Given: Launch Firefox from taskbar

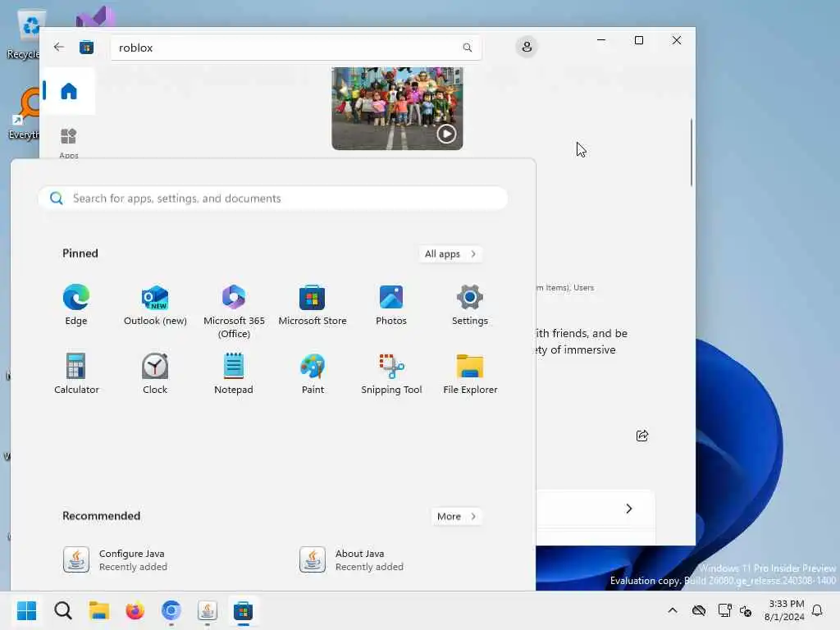Looking at the screenshot, I should pos(135,610).
